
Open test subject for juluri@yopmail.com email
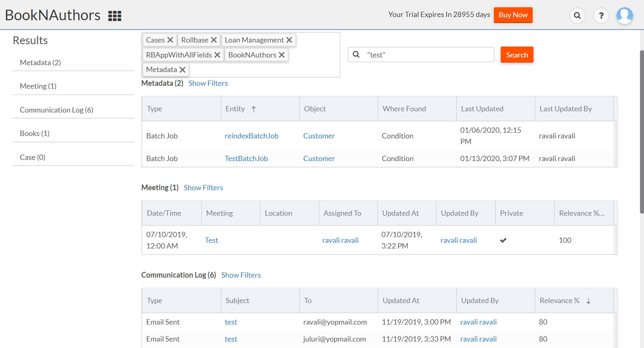pyautogui.click(x=231, y=339)
